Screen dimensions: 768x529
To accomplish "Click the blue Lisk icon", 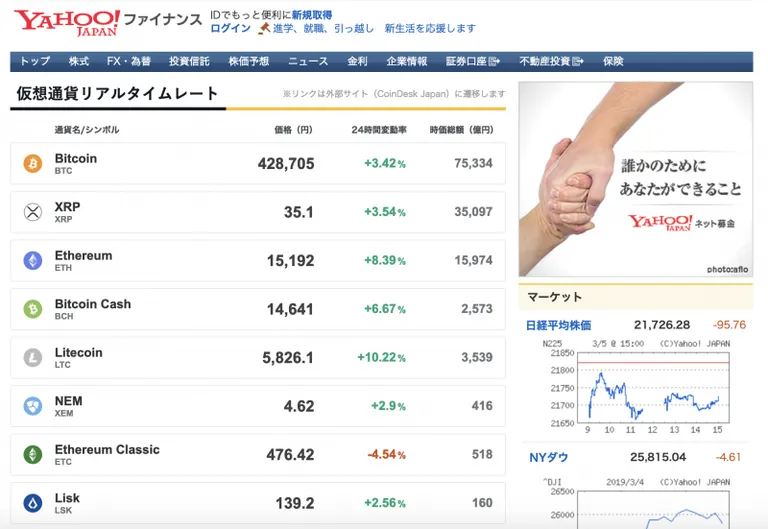I will pos(33,503).
